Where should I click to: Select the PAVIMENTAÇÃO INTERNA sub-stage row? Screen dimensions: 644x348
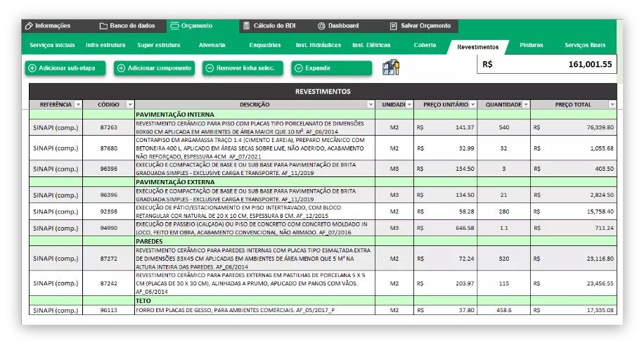coord(323,115)
